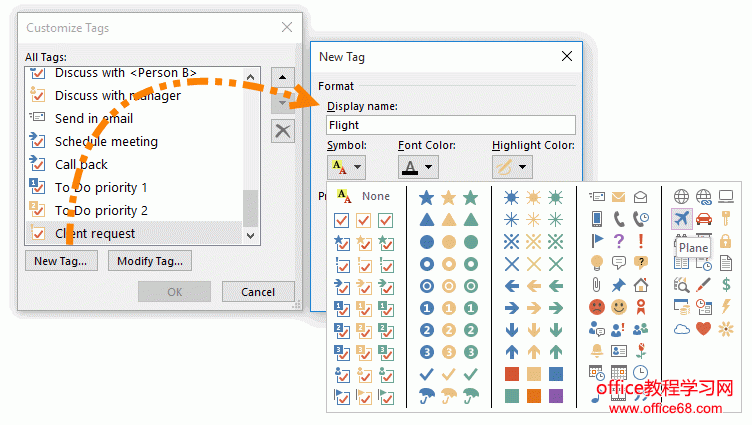This screenshot has height=425, width=752.
Task: Choose the lightbulb symbol
Action: pos(597,263)
